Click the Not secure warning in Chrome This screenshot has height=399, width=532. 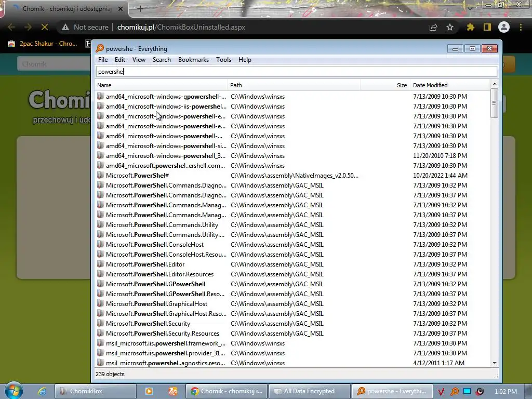click(85, 27)
